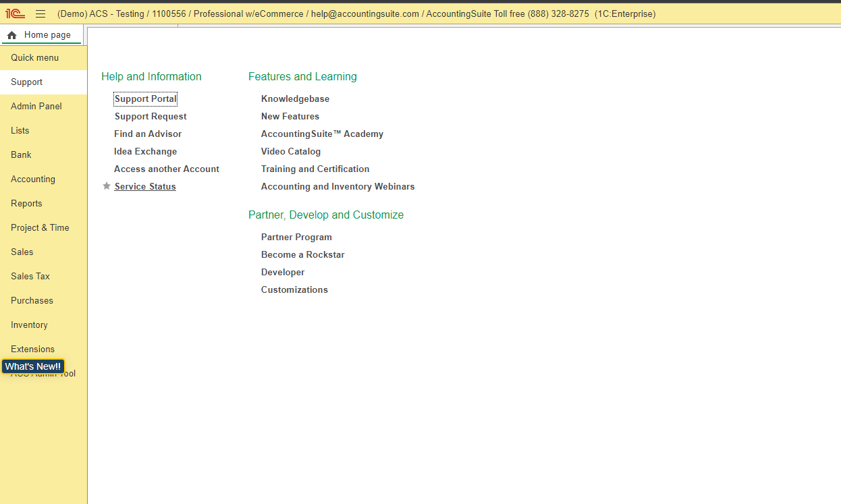The height and width of the screenshot is (504, 841).
Task: Open the Video Catalog
Action: [291, 152]
